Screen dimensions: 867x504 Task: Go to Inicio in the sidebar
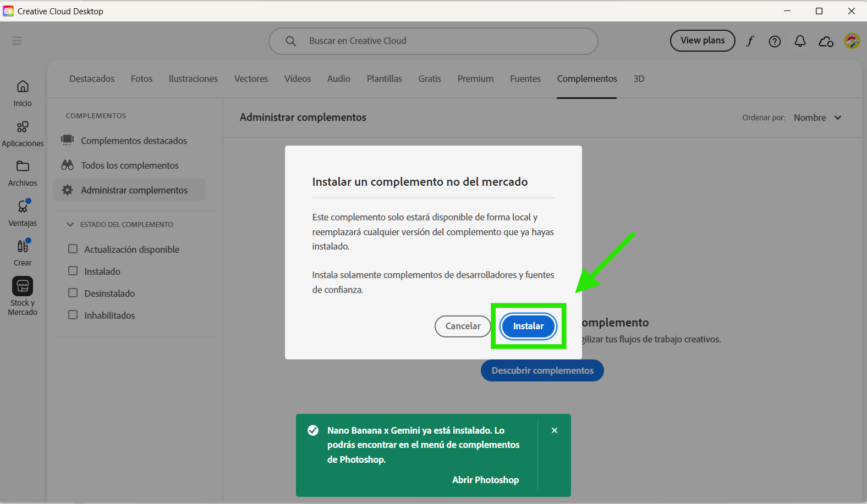pyautogui.click(x=23, y=93)
